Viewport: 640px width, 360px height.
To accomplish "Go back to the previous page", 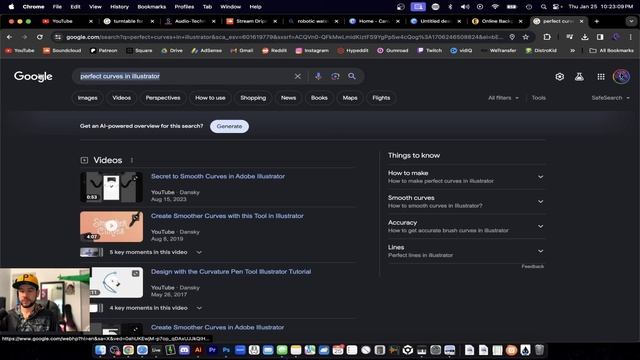I will 9,37.
